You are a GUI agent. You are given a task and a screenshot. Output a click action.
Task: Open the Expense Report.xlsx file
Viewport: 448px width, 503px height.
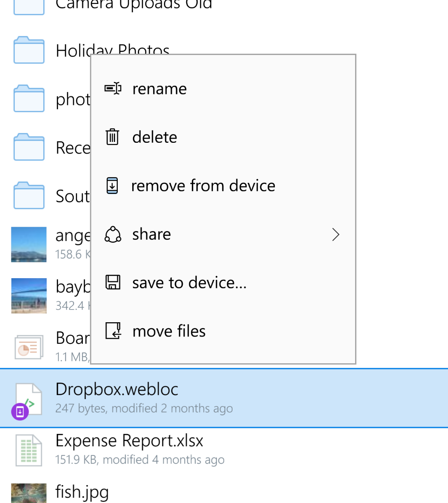point(224,450)
